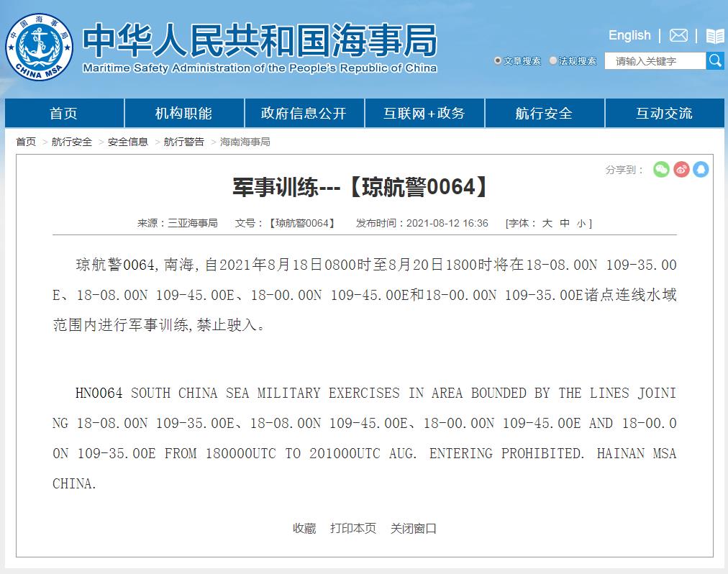Go to 航行警告 in the breadcrumb
The height and width of the screenshot is (574, 728).
tap(183, 142)
